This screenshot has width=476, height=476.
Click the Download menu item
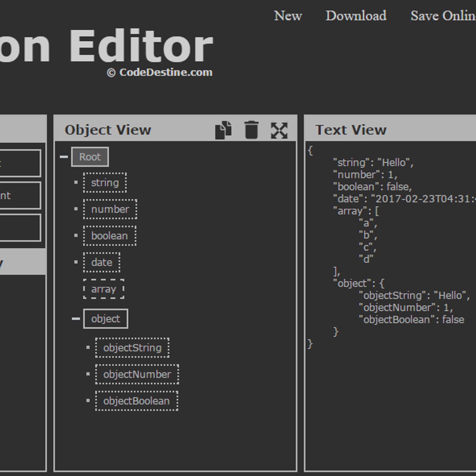click(x=356, y=16)
